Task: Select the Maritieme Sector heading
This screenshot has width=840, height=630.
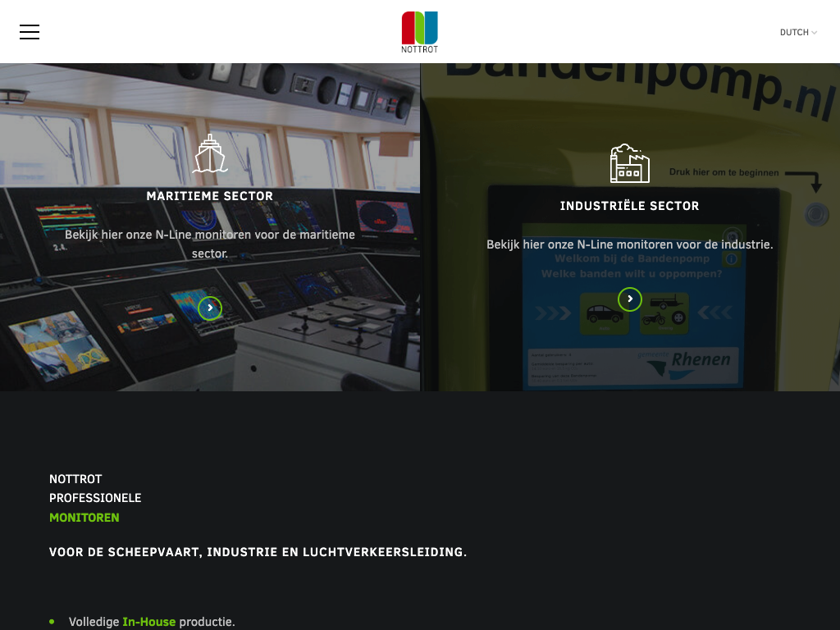Action: [x=210, y=196]
